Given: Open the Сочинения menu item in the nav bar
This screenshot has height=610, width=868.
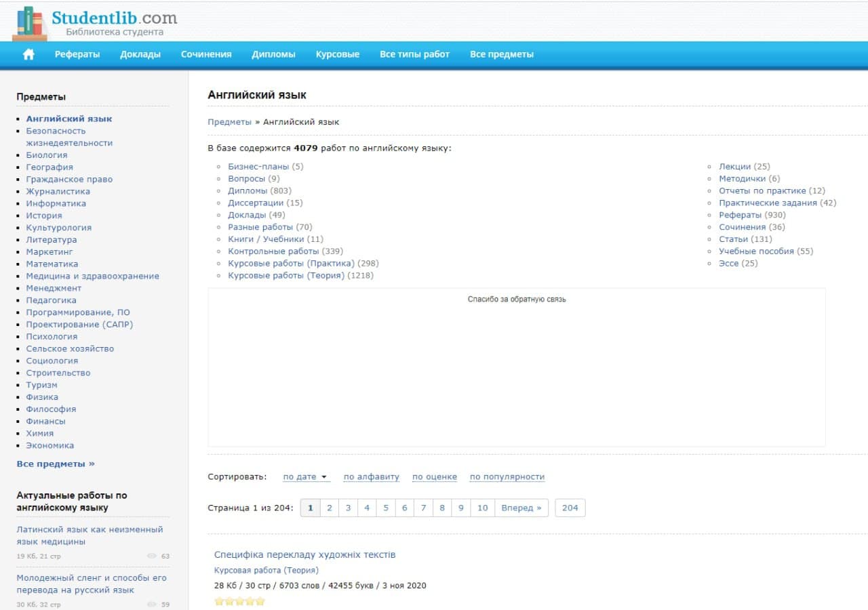Looking at the screenshot, I should 206,54.
